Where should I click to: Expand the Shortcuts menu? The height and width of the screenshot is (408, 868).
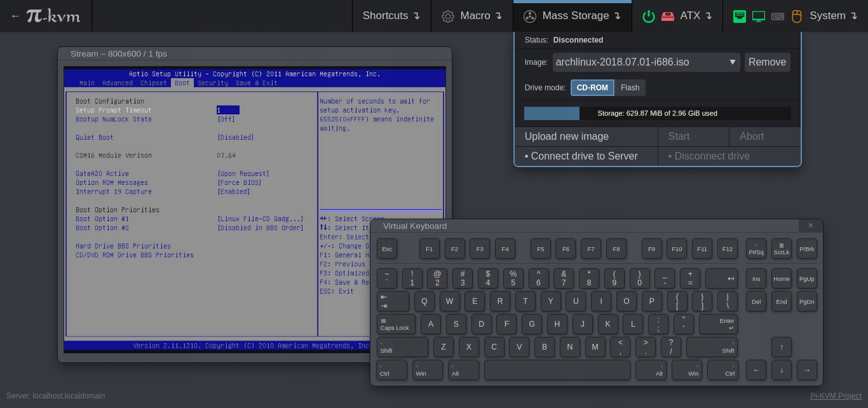(x=391, y=16)
